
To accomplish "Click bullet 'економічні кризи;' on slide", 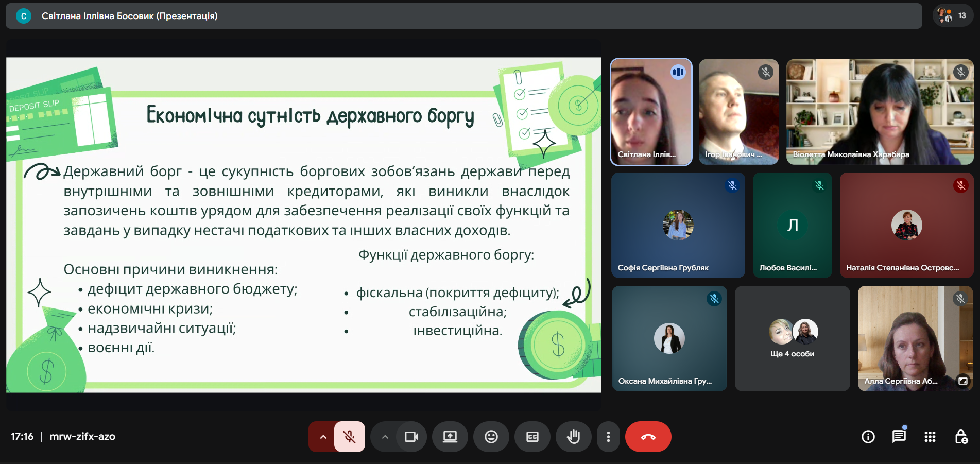I will tap(150, 308).
